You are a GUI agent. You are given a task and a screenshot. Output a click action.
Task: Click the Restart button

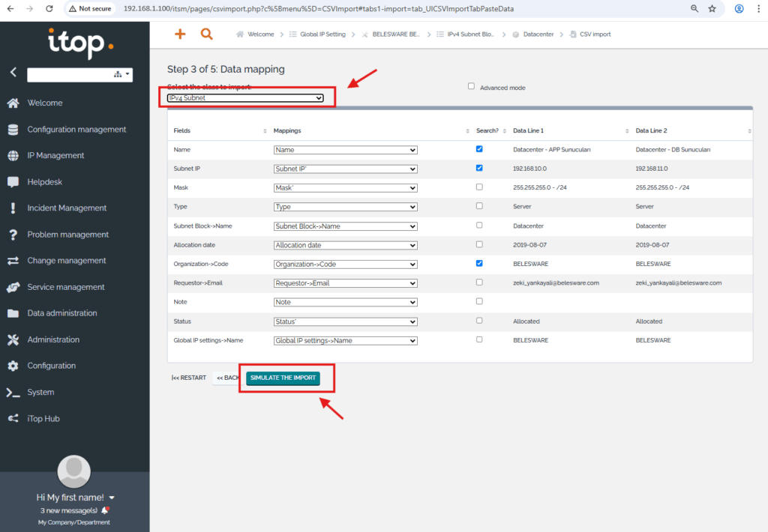[x=189, y=378]
